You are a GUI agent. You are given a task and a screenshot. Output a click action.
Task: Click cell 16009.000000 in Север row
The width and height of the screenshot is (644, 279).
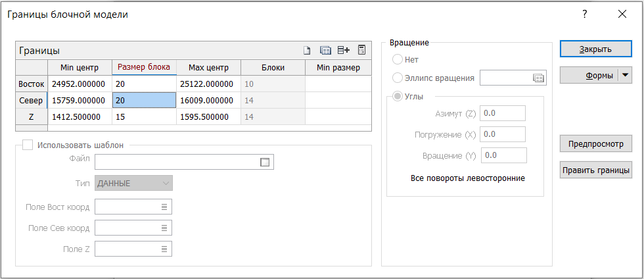pyautogui.click(x=209, y=101)
